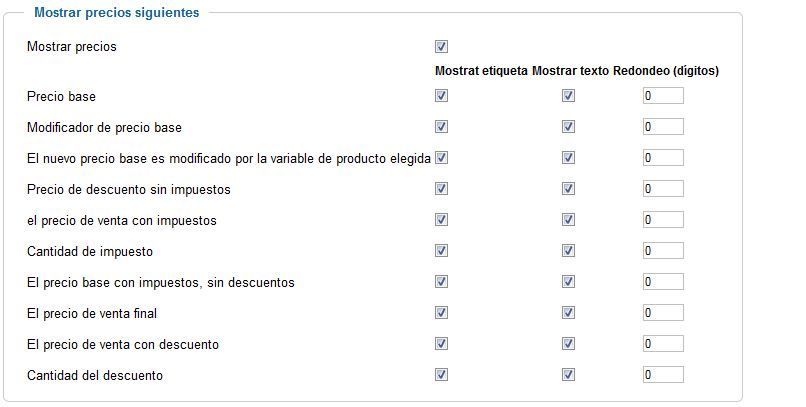Image resolution: width=806 pixels, height=407 pixels.
Task: Toggle Mostrar etiqueta for Precio base
Action: point(441,96)
